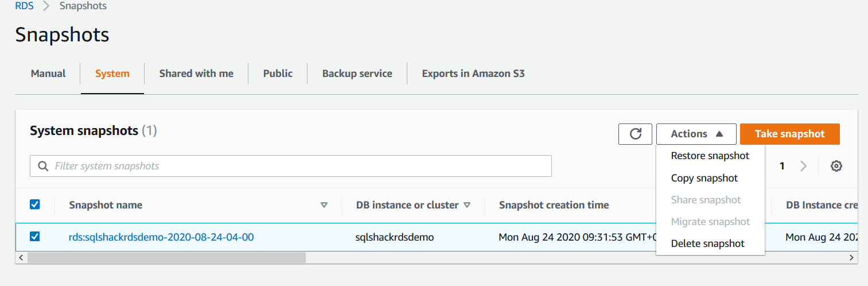Sort by DB instance or cluster arrow

coord(467,205)
